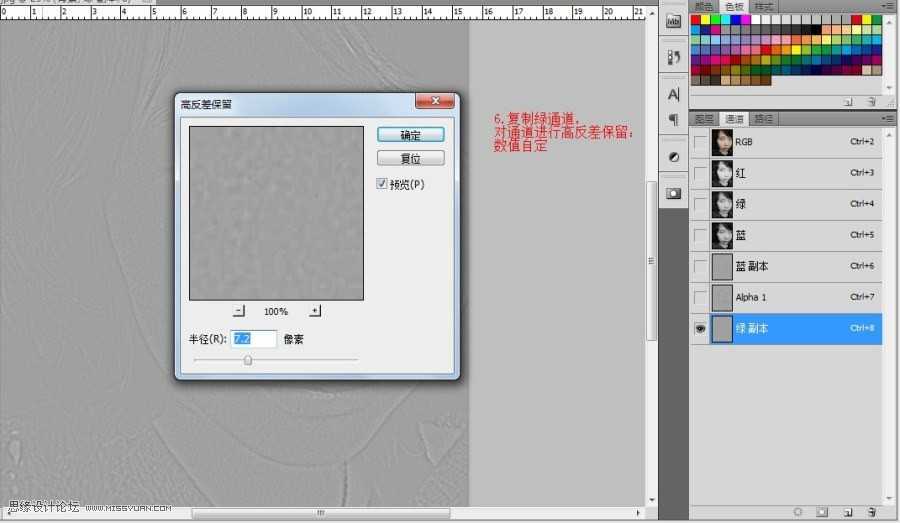Click the Ctrl+2 shortcut text

pos(862,141)
